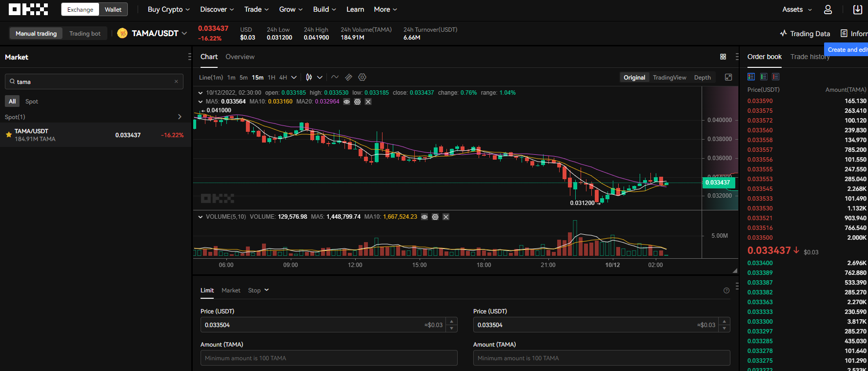Click the OKX logo

28,9
